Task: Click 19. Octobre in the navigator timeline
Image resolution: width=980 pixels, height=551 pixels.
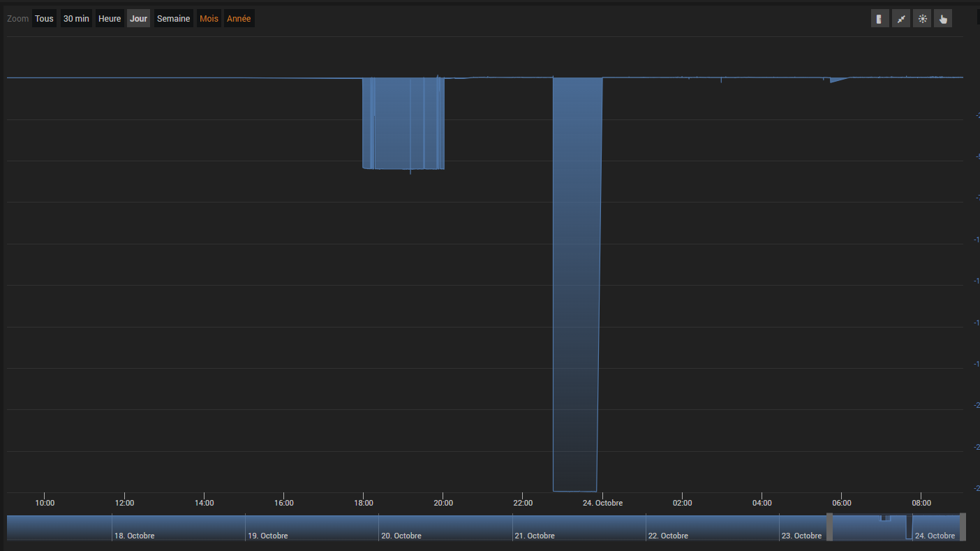Action: coord(267,536)
